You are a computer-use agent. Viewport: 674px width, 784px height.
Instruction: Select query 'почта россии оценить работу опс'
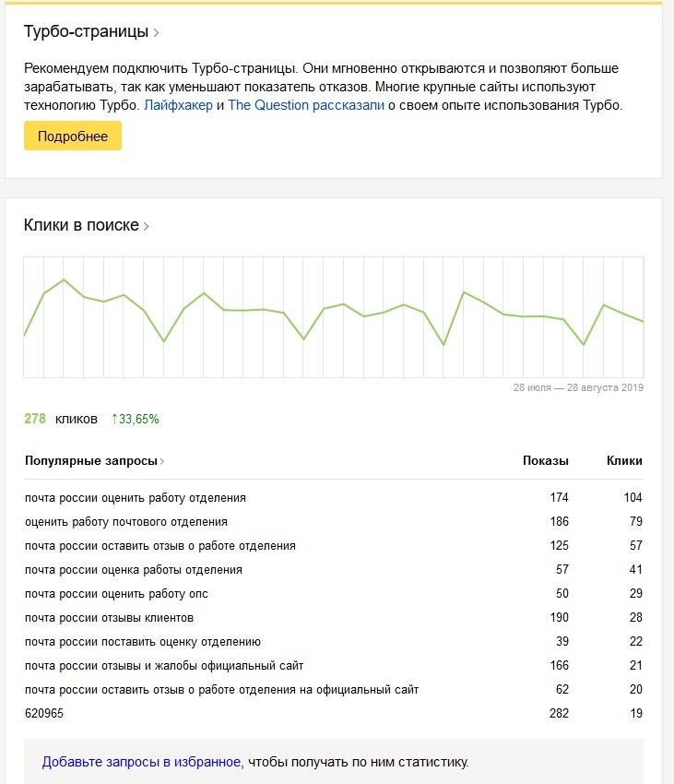click(116, 594)
